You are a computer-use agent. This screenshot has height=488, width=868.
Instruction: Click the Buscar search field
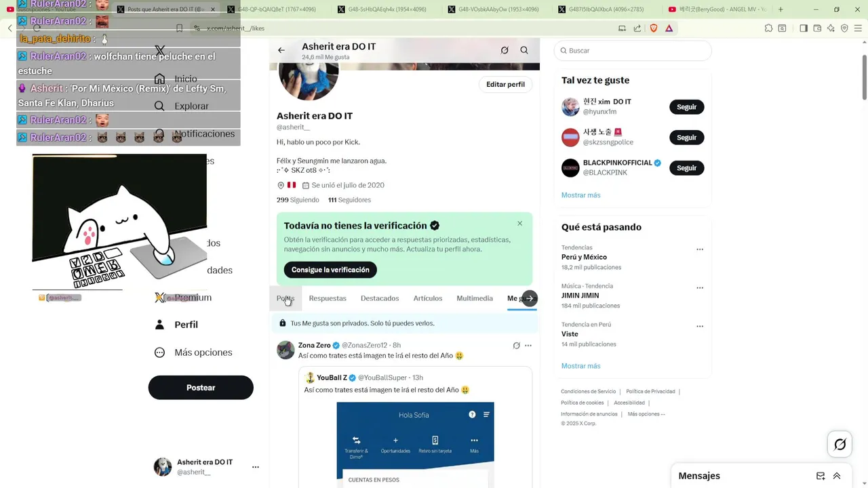(x=633, y=51)
